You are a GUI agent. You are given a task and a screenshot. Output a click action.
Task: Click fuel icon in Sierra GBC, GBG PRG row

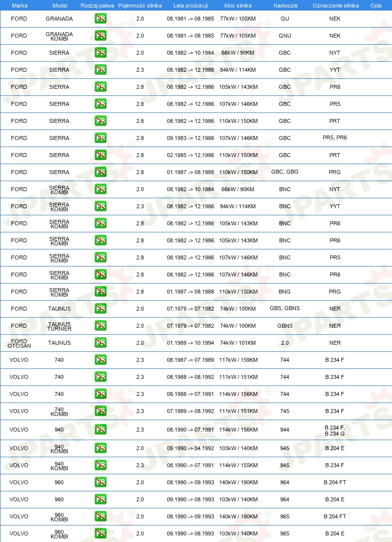pyautogui.click(x=100, y=172)
